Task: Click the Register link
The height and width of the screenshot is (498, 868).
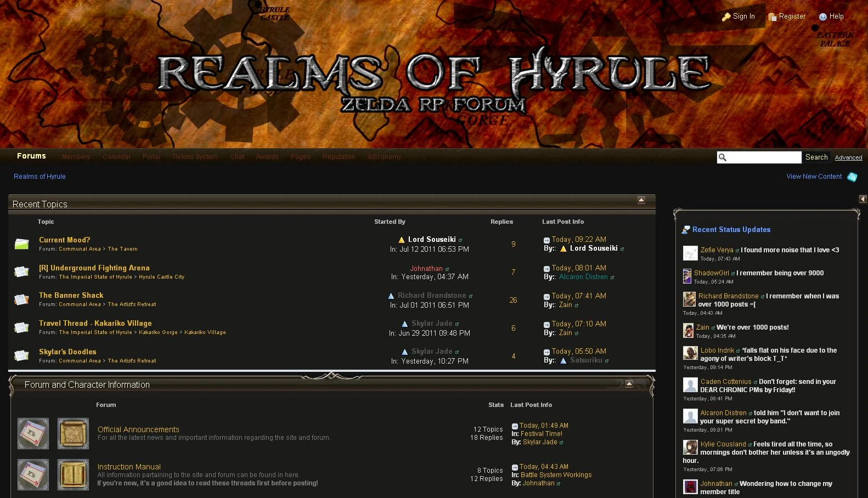Action: pos(792,16)
